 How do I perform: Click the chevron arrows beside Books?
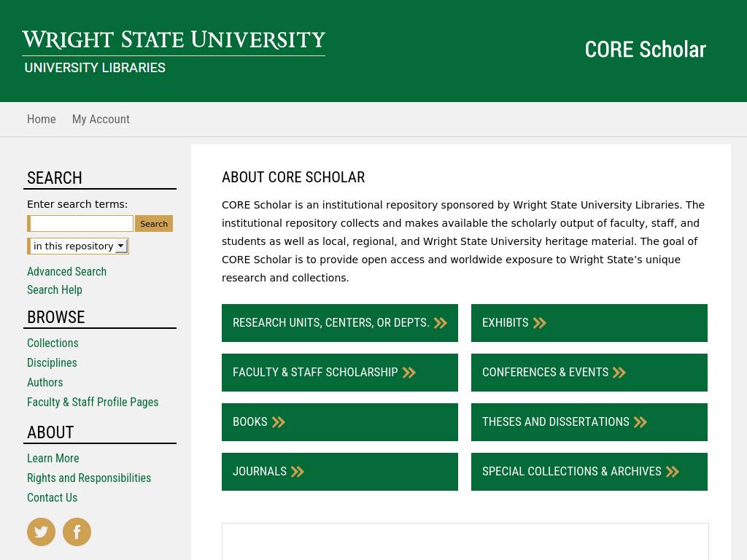(x=278, y=422)
